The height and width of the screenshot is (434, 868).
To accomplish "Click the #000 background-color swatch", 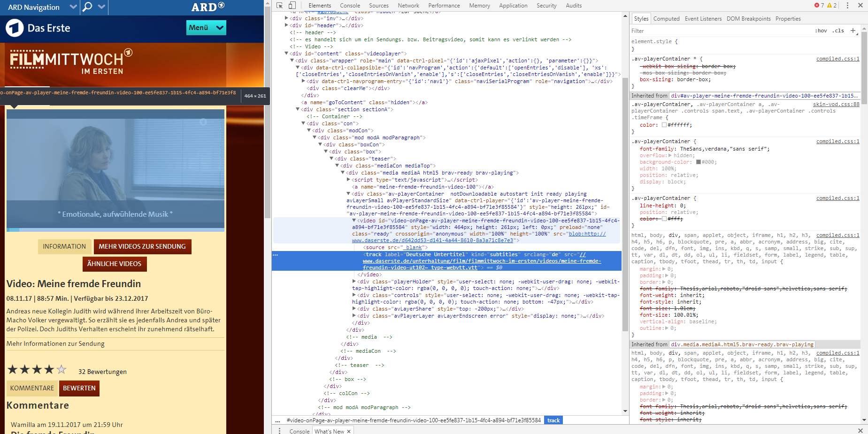I will [698, 162].
